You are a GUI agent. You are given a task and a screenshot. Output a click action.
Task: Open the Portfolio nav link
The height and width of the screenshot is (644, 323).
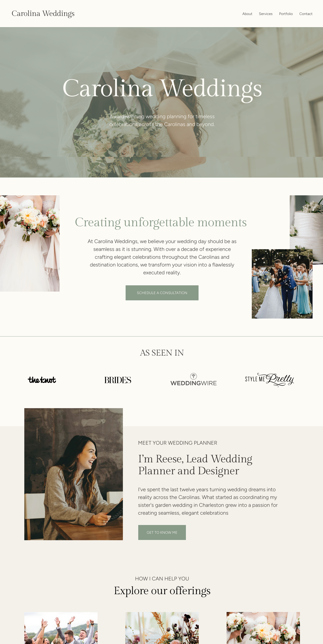[286, 14]
